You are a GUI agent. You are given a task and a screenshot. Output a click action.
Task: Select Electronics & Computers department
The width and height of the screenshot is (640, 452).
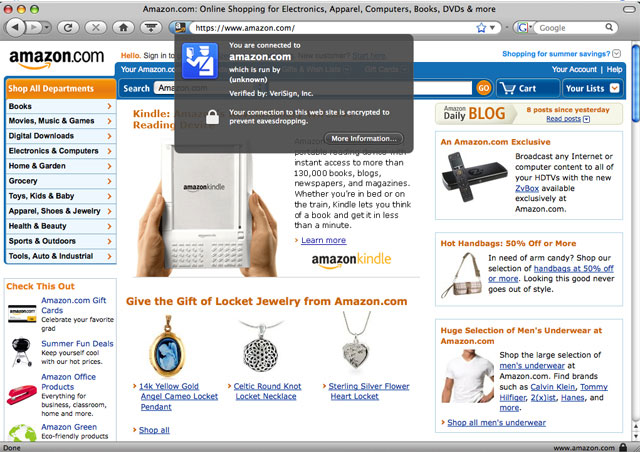[x=60, y=151]
